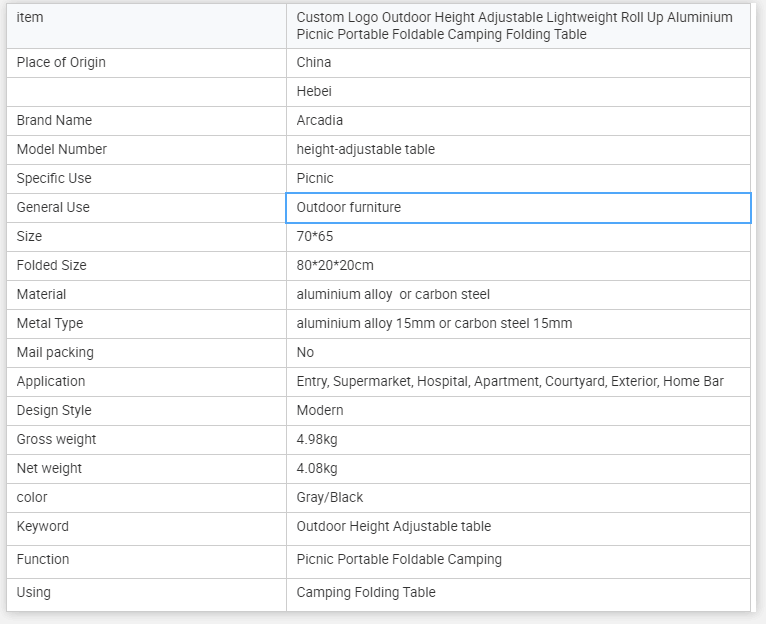
Task: Click the product title cell in item row
Action: click(515, 26)
